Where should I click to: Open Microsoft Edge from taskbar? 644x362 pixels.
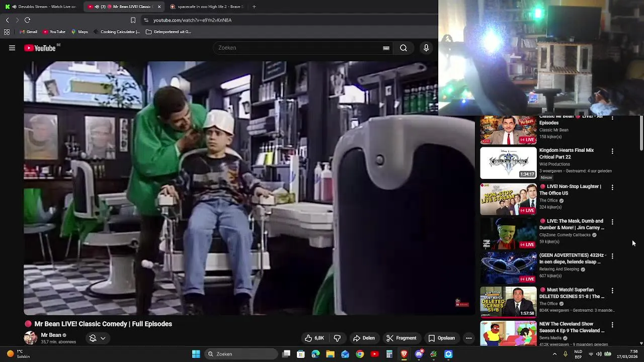point(315,354)
